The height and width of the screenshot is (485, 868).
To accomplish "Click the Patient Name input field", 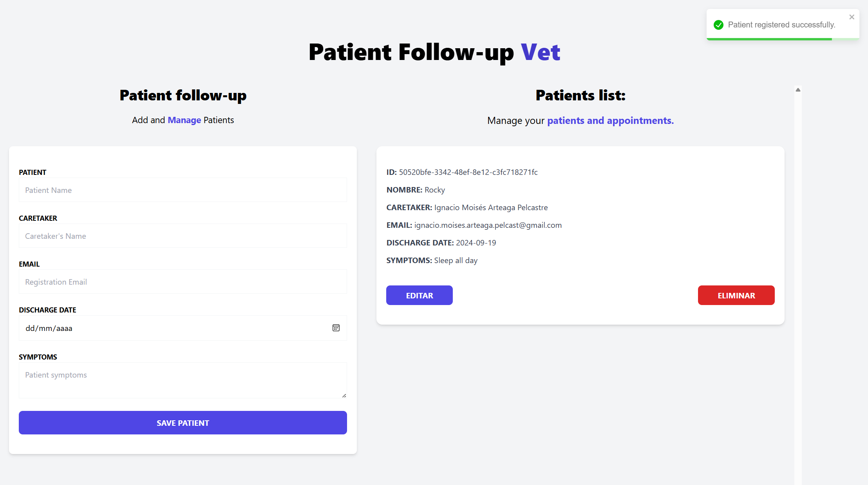I will click(183, 190).
